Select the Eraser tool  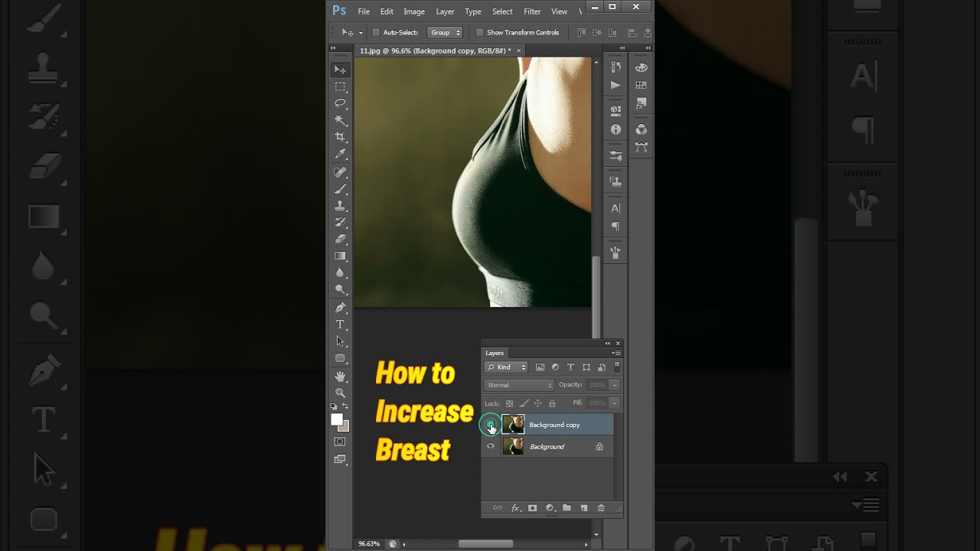(341, 240)
